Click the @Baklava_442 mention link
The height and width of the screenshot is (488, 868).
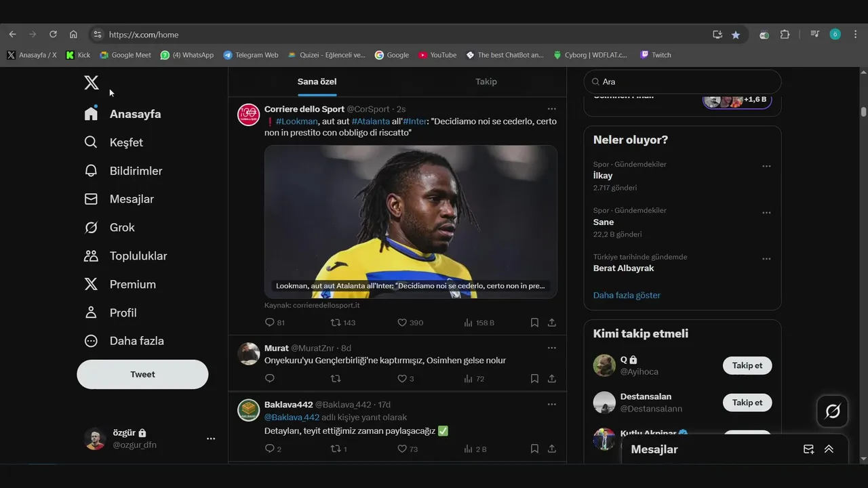pos(292,418)
